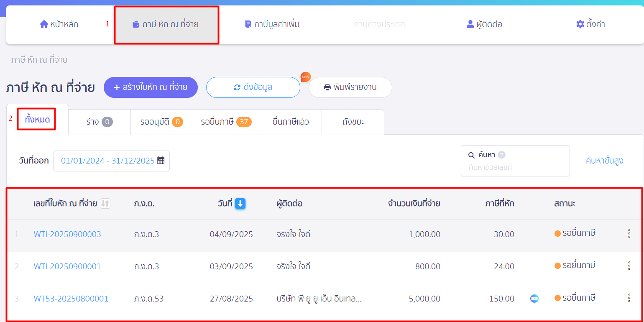Click ภ.ง.ด.3 in WTI-20250900001 row
The image size is (644, 322).
[146, 266]
